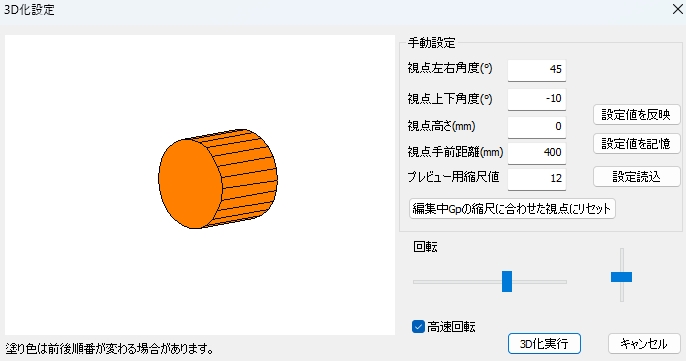
Task: Focus the 視点上下角度 field showing -10
Action: 537,99
